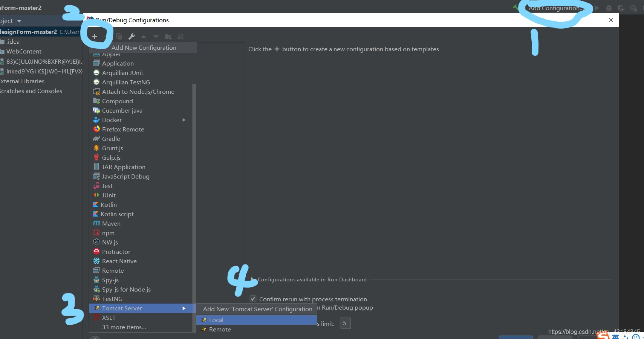The height and width of the screenshot is (339, 644).
Task: Click the Sort Configurations alphabetically icon
Action: click(181, 37)
